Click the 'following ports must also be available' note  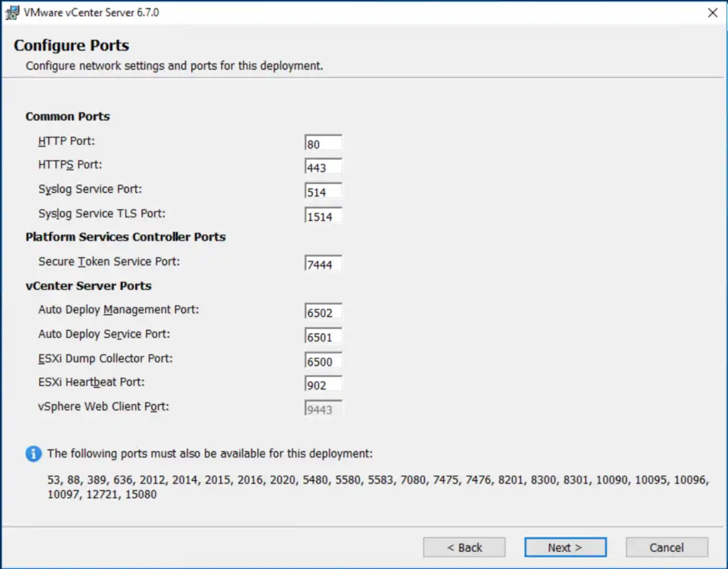pos(210,453)
